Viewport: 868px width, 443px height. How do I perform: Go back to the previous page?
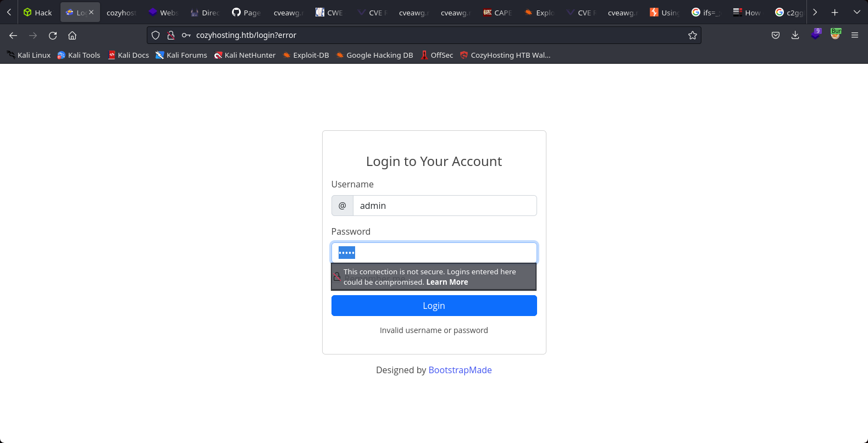tap(13, 35)
